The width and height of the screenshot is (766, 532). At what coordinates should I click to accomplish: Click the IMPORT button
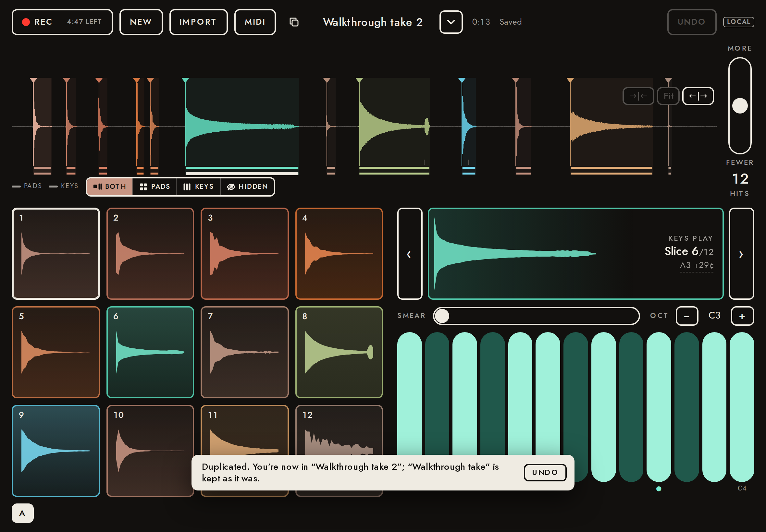tap(198, 22)
